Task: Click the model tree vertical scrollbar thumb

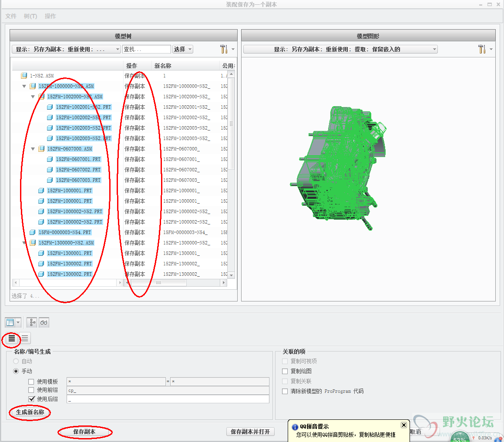Action: (232, 124)
